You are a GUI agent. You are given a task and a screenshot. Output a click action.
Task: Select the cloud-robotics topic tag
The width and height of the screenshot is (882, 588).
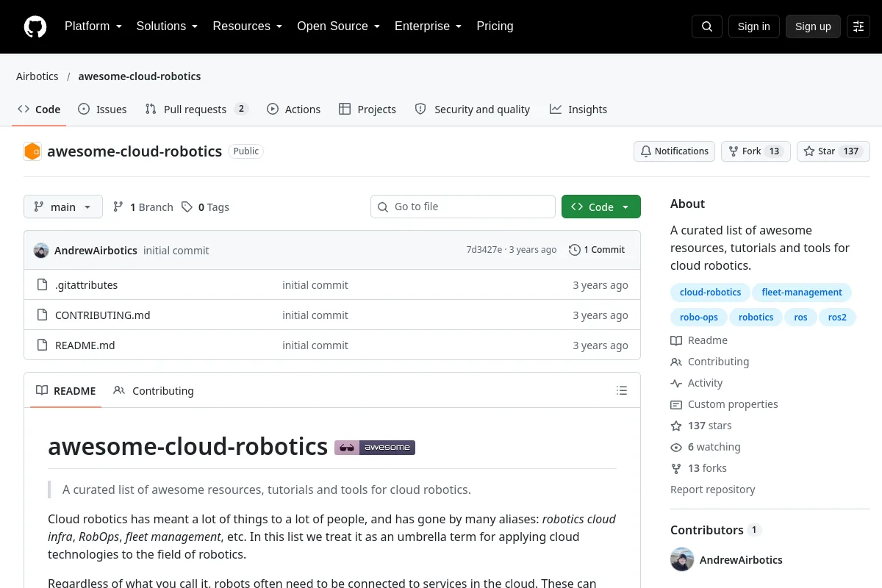pyautogui.click(x=711, y=293)
